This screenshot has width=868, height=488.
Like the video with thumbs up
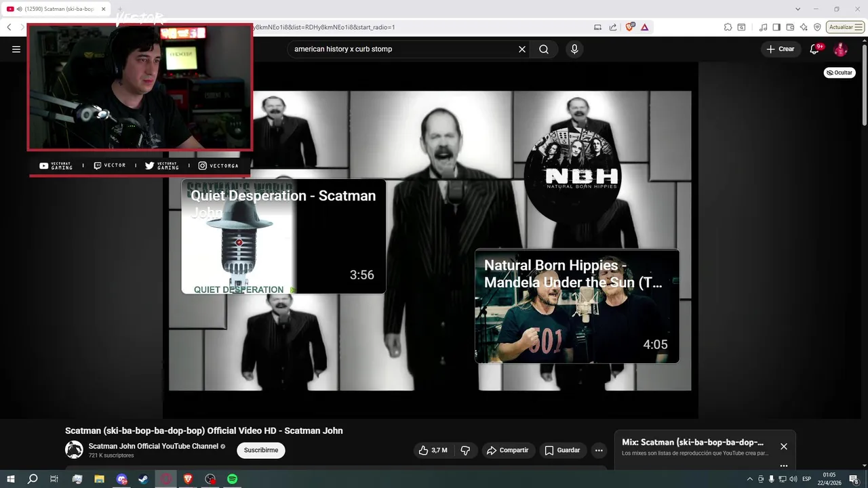[433, 450]
